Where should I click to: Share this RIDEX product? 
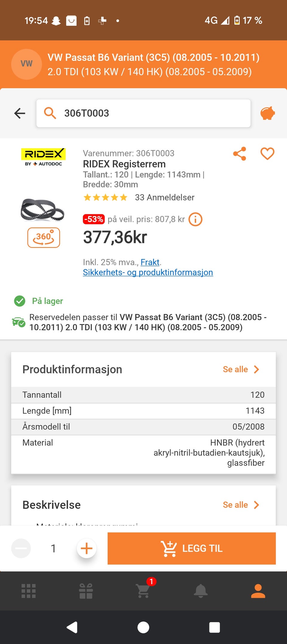pos(239,154)
